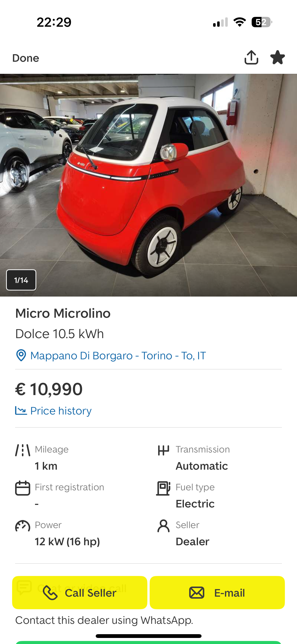Image resolution: width=297 pixels, height=644 pixels.
Task: Tap the Micro Microlino title
Action: pos(63,313)
